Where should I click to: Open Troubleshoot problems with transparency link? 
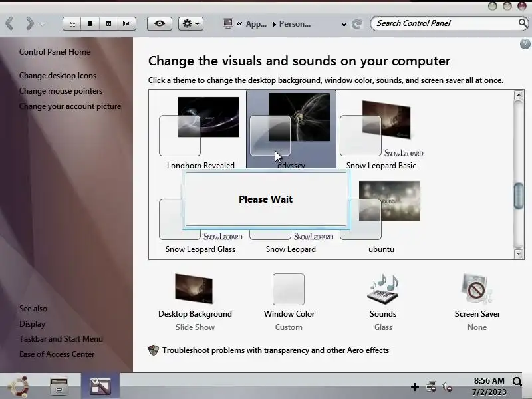coord(275,350)
